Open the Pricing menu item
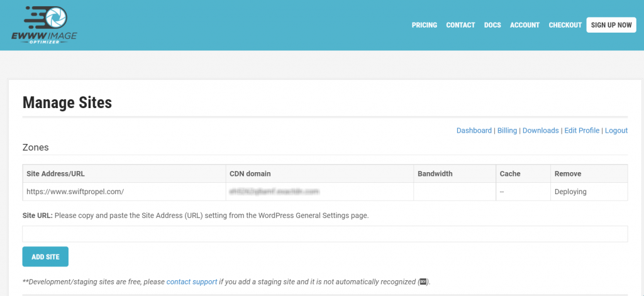The height and width of the screenshot is (296, 644). coord(425,25)
